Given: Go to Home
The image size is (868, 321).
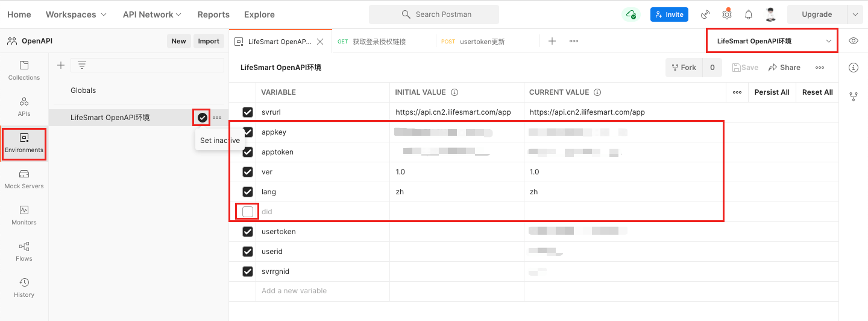Looking at the screenshot, I should click(x=19, y=14).
